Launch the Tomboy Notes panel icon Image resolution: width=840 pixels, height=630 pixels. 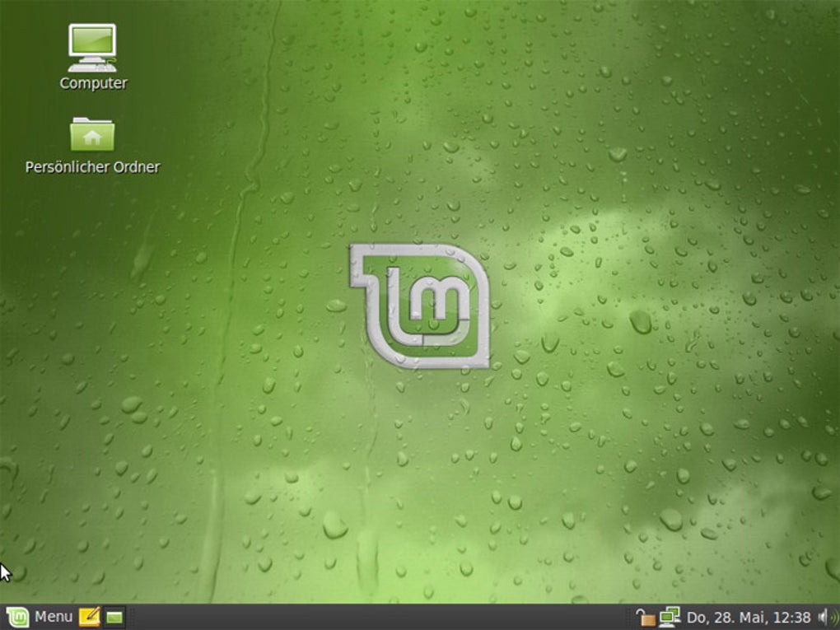[91, 617]
